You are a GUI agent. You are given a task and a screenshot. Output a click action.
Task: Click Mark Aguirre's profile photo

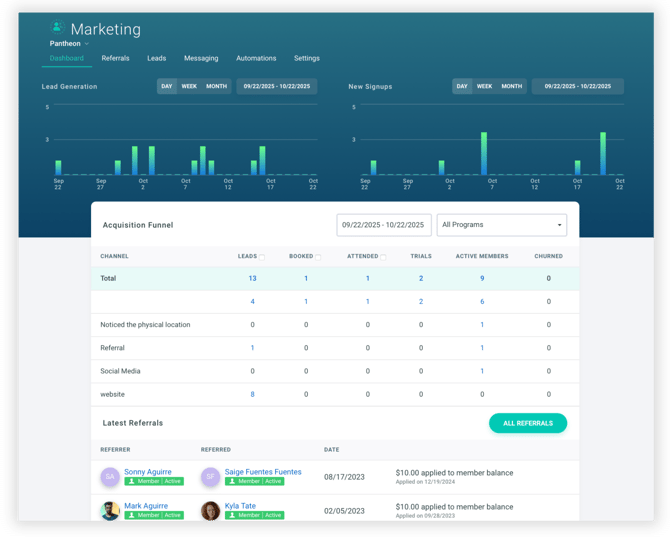[x=110, y=511]
